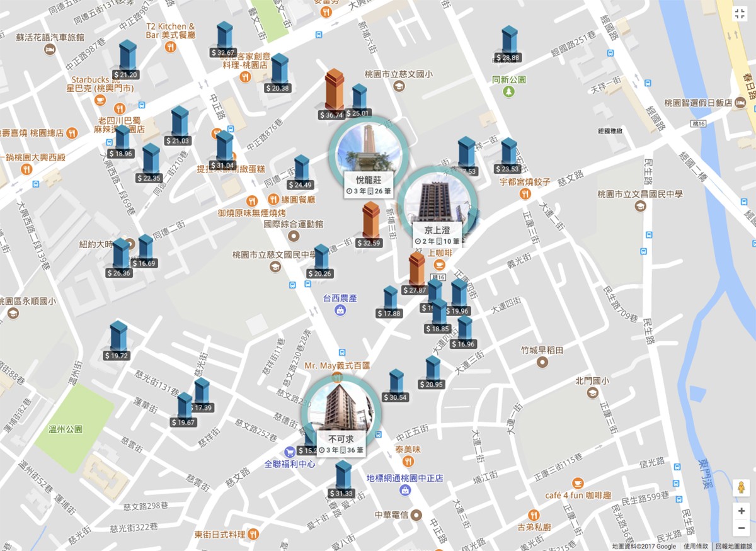Viewport: 756px width, 551px height.
Task: Click the 台西農產 shopping bag icon
Action: click(x=340, y=310)
